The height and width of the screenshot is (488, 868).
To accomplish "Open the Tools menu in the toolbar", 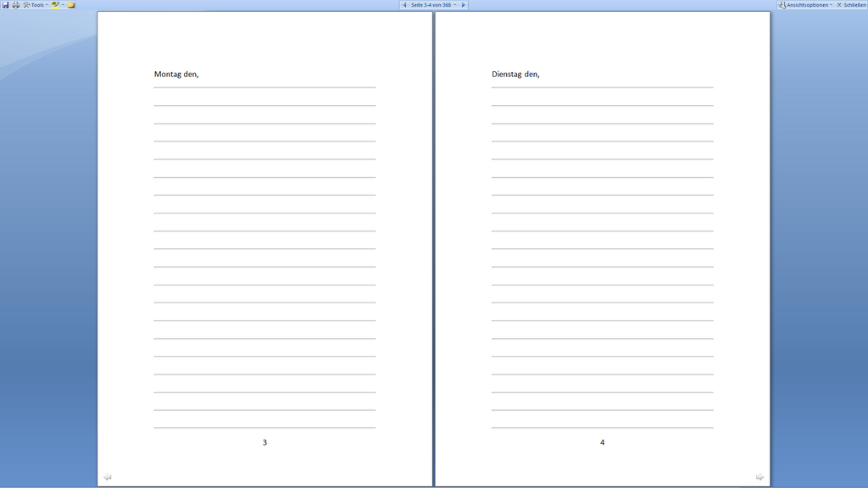I will [36, 4].
